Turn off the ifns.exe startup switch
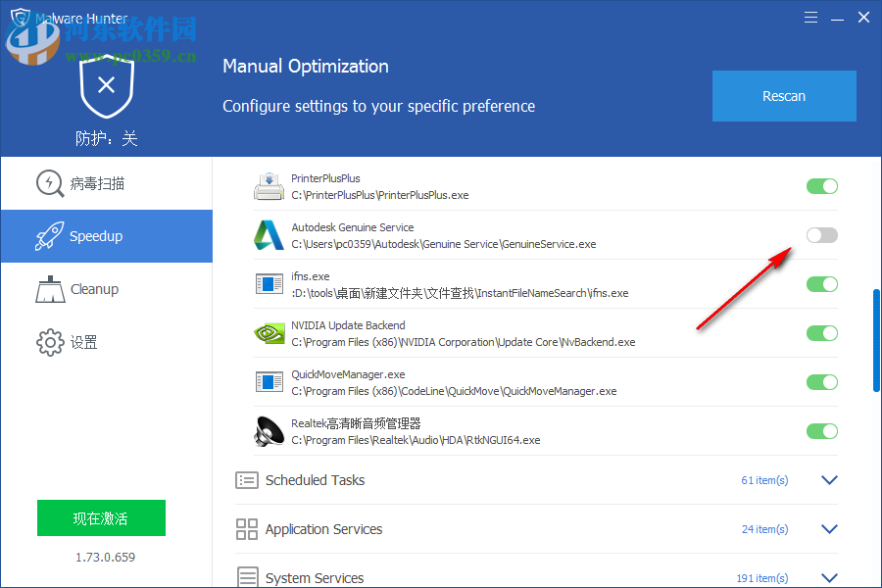Viewport: 882px width, 588px height. pos(821,284)
